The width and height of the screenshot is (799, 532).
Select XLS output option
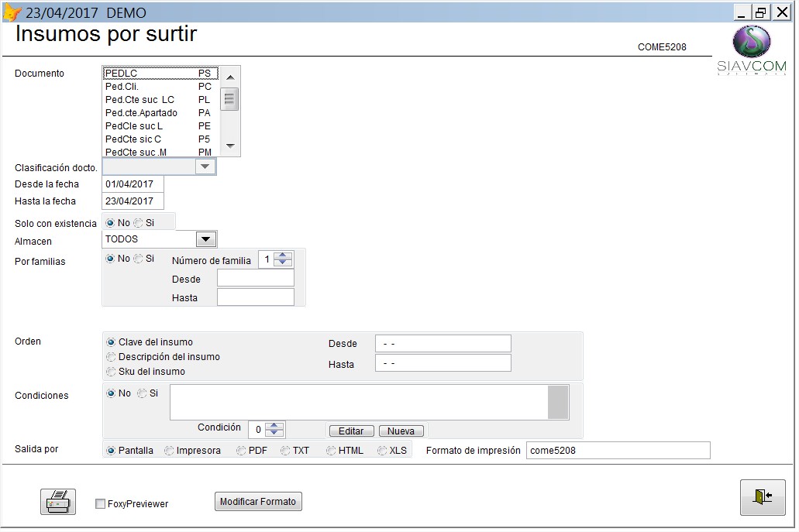click(392, 451)
